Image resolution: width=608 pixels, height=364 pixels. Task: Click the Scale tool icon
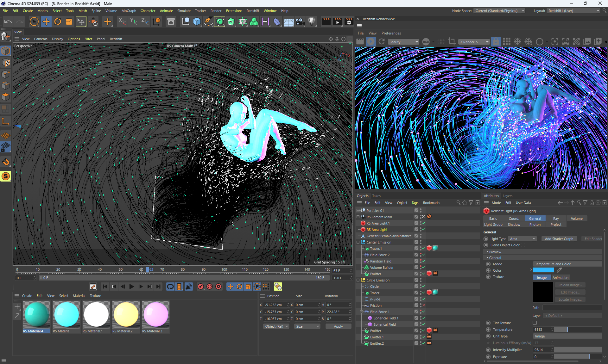click(69, 22)
